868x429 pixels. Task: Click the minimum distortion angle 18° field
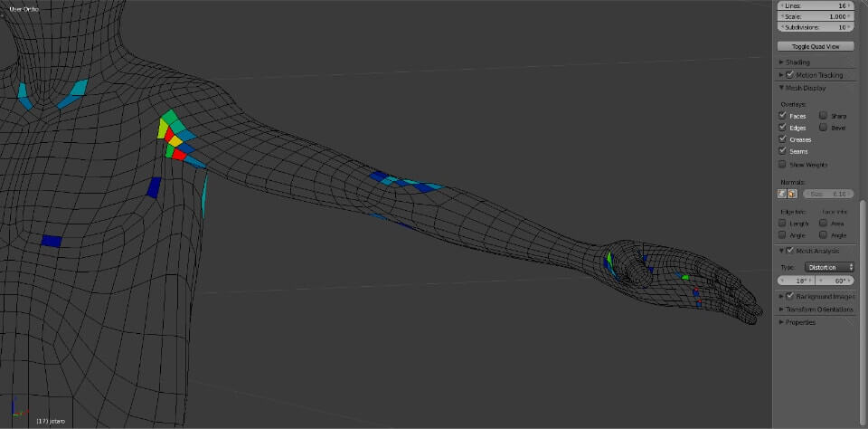tap(797, 281)
